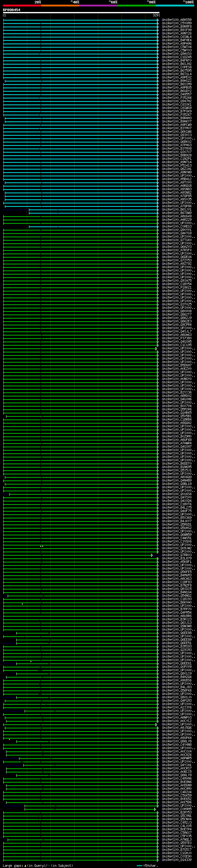Viewport: 197px width, 868px height.
Task: Click the UniRef100_P35267 label
Action: pos(177,115)
